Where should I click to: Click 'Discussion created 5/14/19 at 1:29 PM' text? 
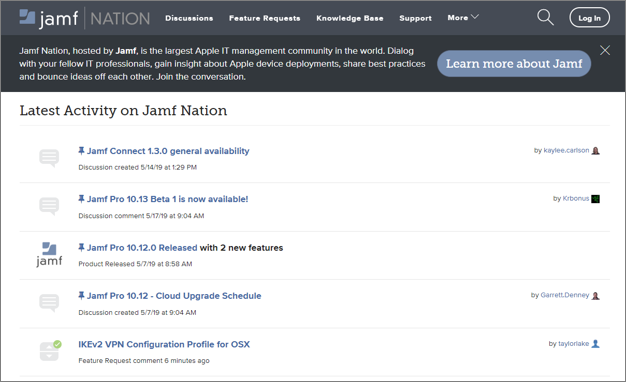[137, 167]
